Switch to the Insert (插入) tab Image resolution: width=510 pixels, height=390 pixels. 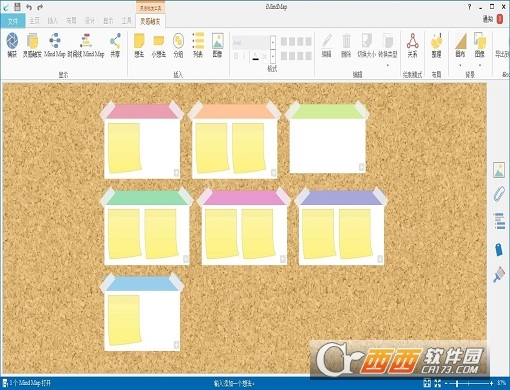coord(53,21)
